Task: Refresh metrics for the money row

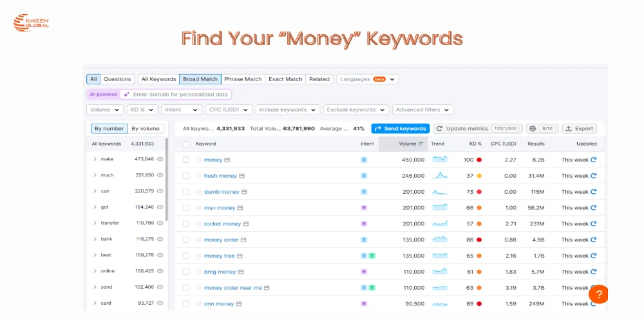Action: (x=594, y=160)
